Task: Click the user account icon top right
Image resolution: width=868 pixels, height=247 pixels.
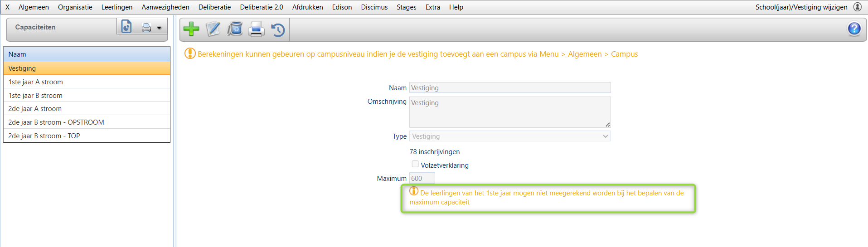Action: coord(858,7)
